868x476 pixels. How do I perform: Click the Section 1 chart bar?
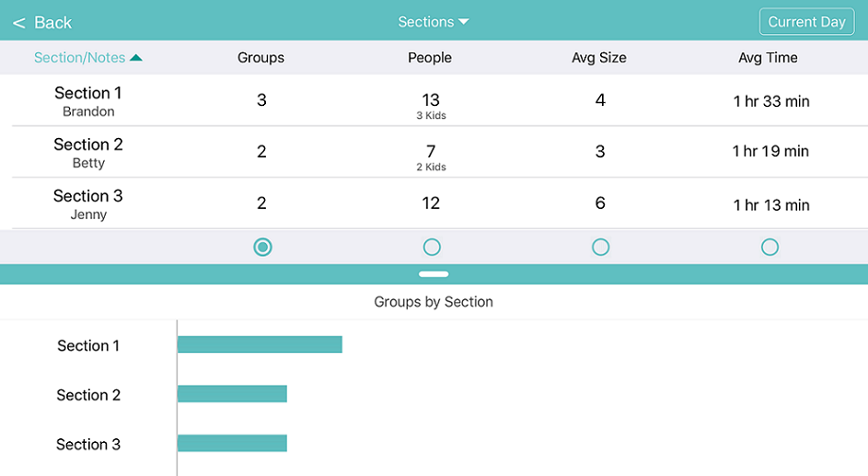pos(260,344)
